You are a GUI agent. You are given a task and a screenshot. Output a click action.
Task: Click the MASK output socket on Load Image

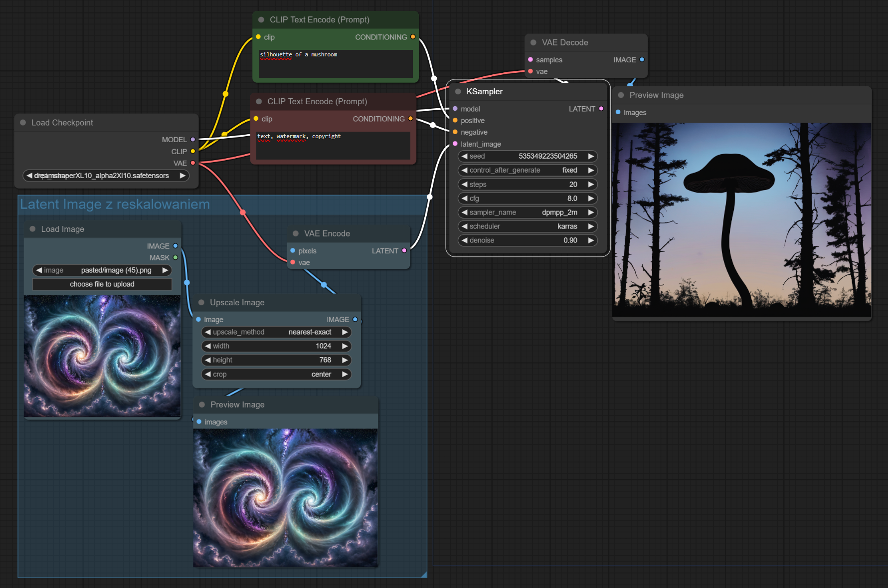click(x=176, y=258)
